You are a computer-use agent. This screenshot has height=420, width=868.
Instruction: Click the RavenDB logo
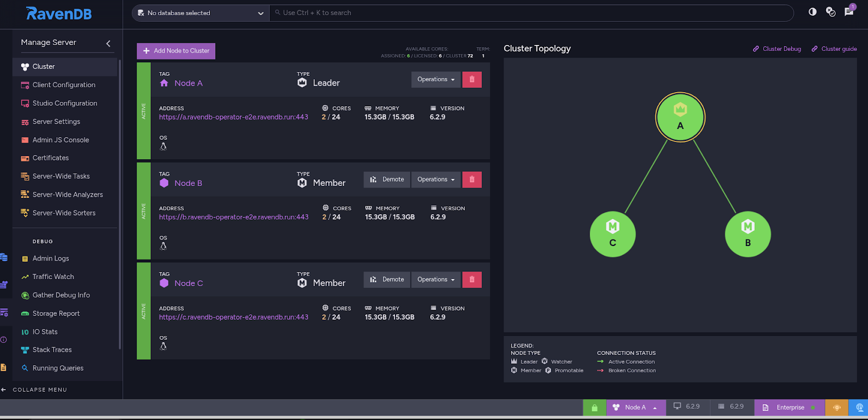point(59,14)
